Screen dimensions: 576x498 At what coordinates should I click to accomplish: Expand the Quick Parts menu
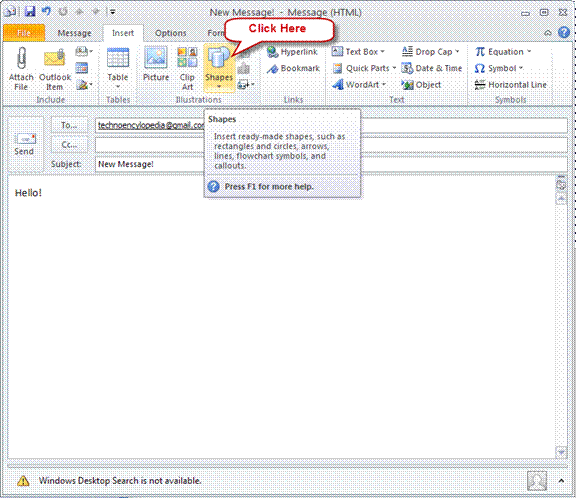(x=394, y=68)
